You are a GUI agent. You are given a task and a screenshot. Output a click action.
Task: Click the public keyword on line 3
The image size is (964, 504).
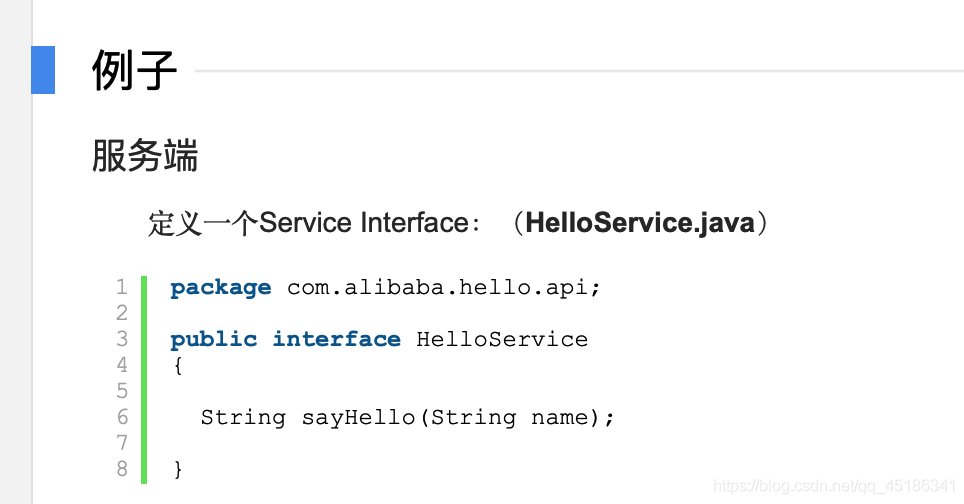[x=213, y=339]
